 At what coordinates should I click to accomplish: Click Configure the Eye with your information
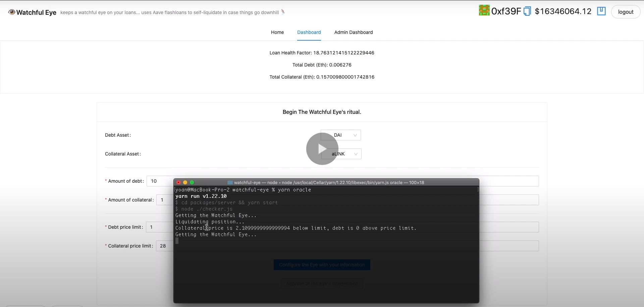(x=322, y=265)
